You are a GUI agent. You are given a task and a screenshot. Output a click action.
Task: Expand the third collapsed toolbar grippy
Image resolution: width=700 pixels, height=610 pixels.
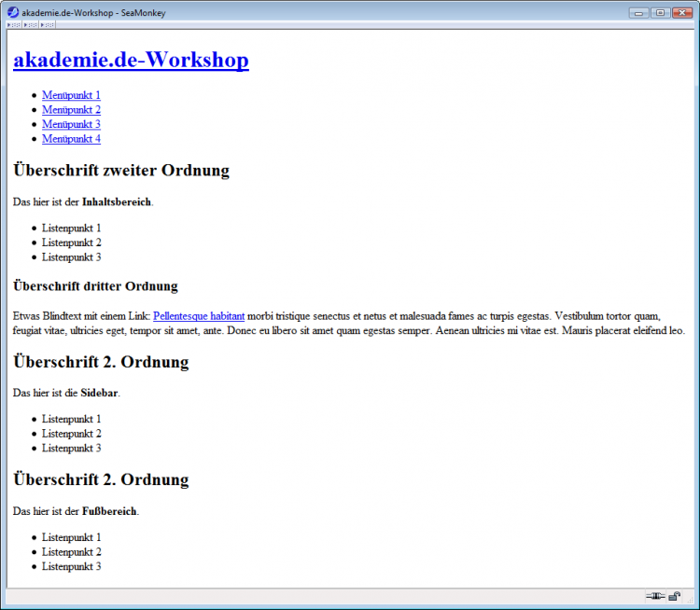(48, 25)
